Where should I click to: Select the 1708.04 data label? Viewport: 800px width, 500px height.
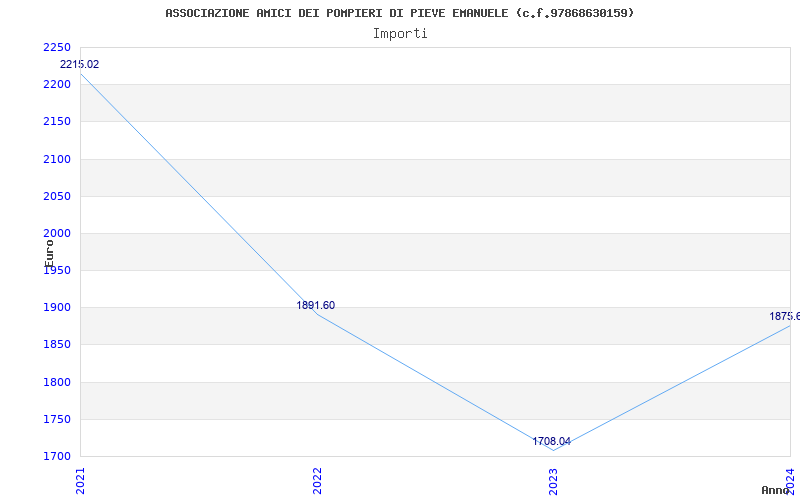tap(552, 442)
